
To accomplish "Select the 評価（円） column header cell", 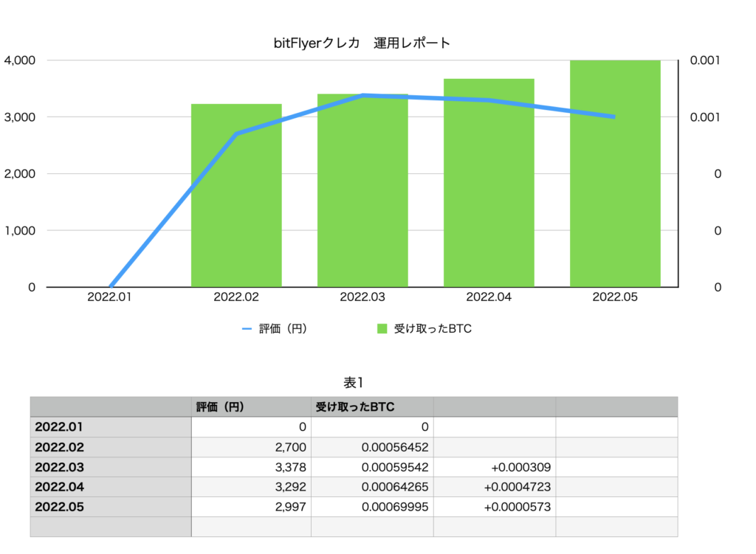I will [x=251, y=407].
